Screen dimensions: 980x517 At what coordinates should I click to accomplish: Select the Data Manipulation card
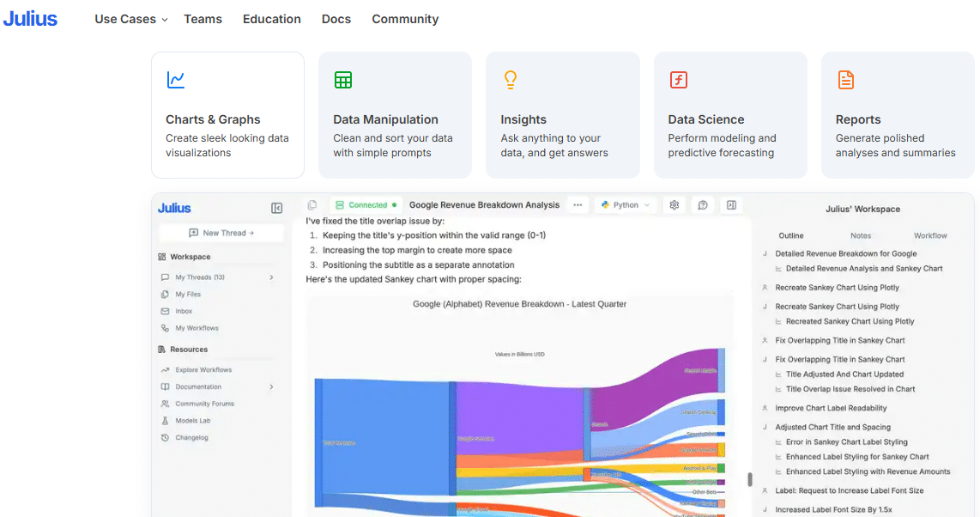395,115
